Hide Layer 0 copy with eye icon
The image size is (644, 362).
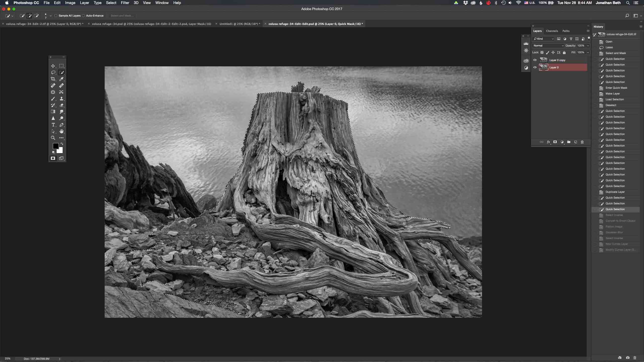tap(535, 60)
